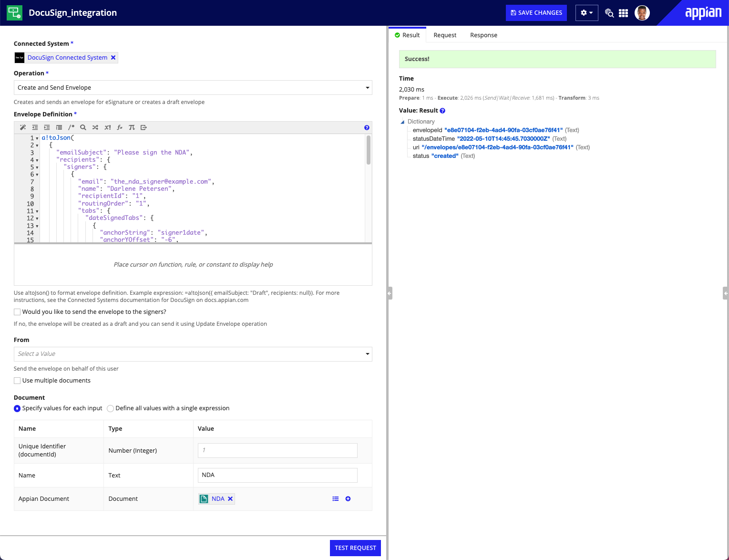
Task: Click the Name text field containing NDA
Action: coord(277,475)
